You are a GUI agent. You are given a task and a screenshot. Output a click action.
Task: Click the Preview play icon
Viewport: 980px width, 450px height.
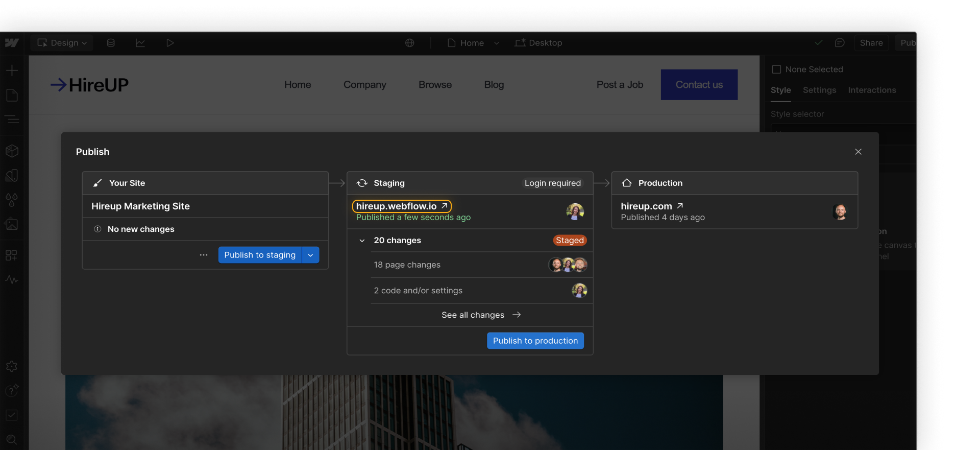coord(170,43)
